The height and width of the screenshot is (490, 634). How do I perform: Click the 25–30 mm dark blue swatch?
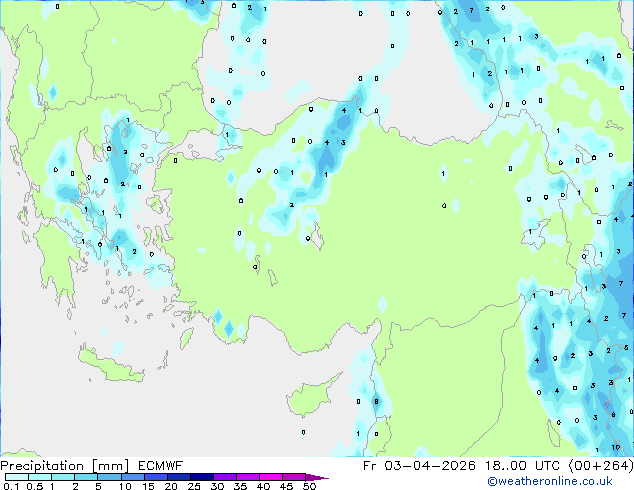[x=202, y=477]
